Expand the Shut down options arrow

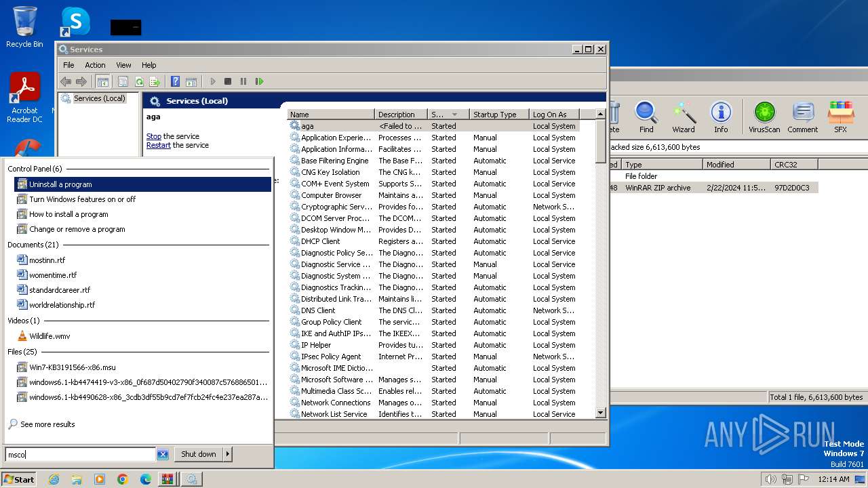tap(228, 454)
